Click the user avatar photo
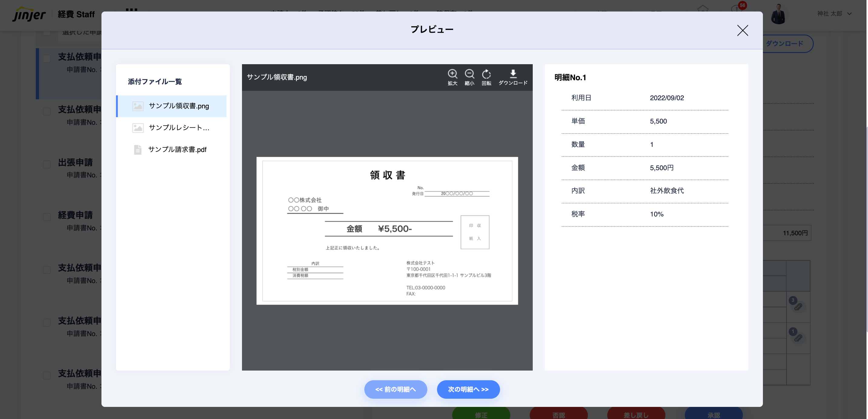 point(778,14)
